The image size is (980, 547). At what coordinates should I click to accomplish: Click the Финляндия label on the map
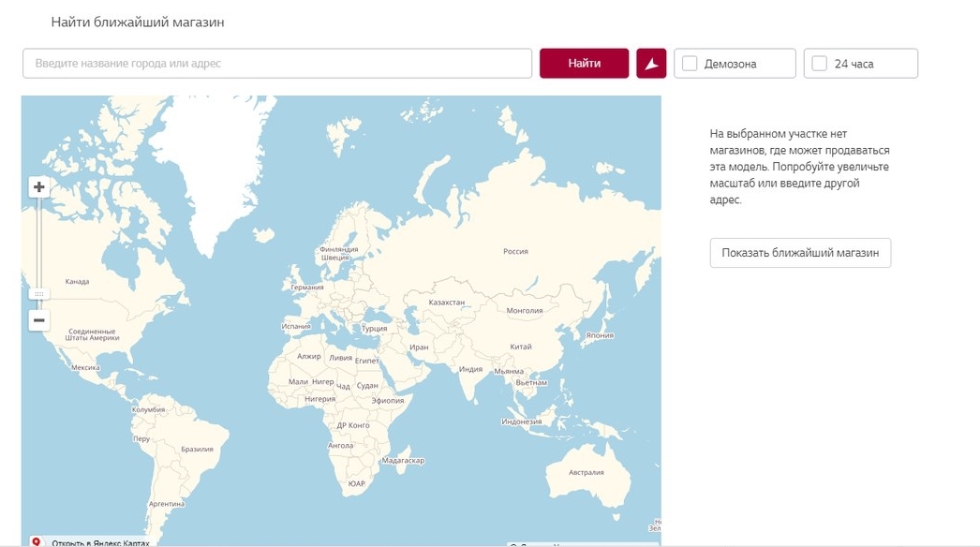tap(339, 249)
